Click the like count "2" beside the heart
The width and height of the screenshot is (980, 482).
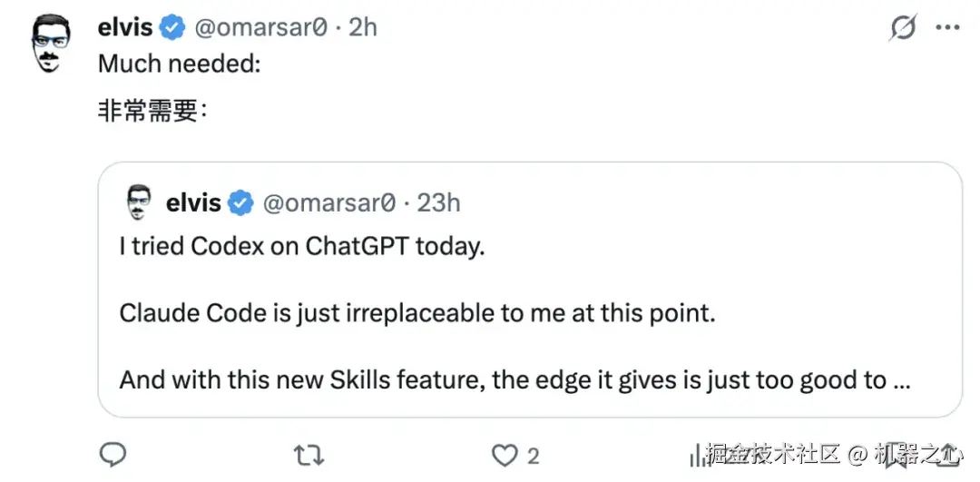coord(534,455)
